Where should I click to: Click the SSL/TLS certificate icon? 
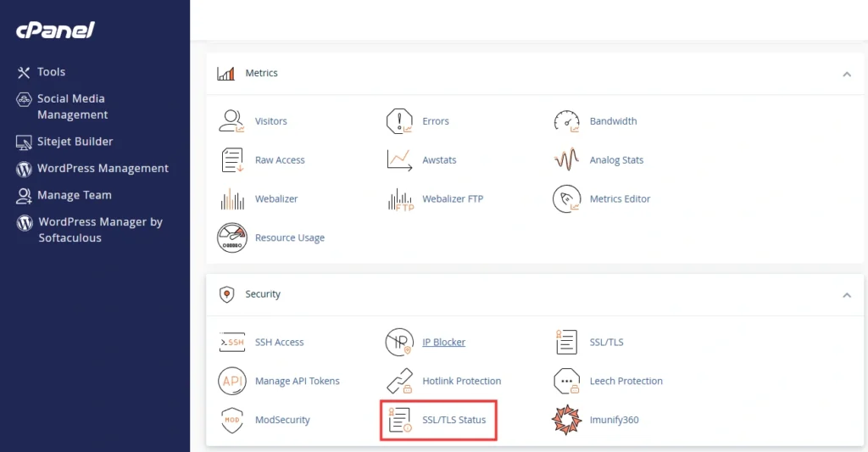[566, 342]
